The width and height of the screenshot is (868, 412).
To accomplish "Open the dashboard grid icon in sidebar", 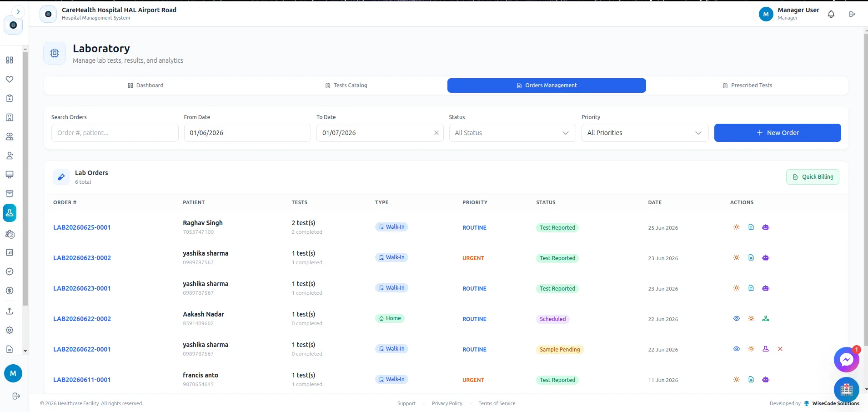I will [10, 60].
